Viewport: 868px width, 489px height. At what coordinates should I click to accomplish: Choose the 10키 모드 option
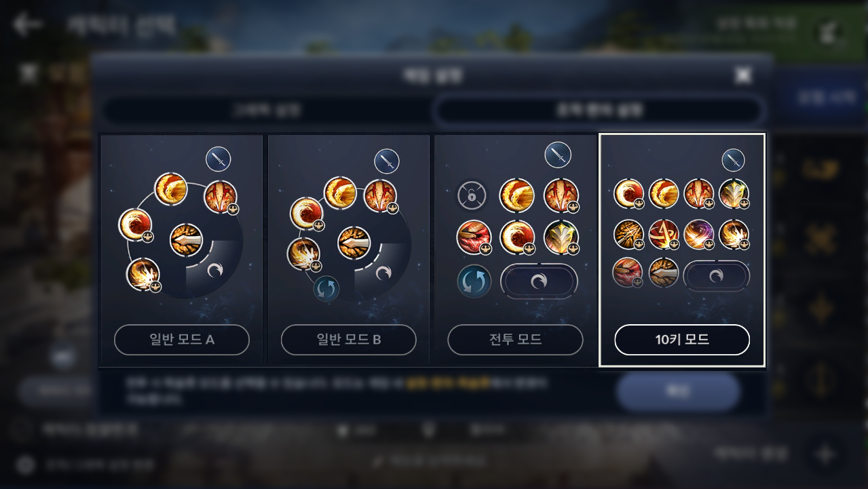[x=682, y=340]
